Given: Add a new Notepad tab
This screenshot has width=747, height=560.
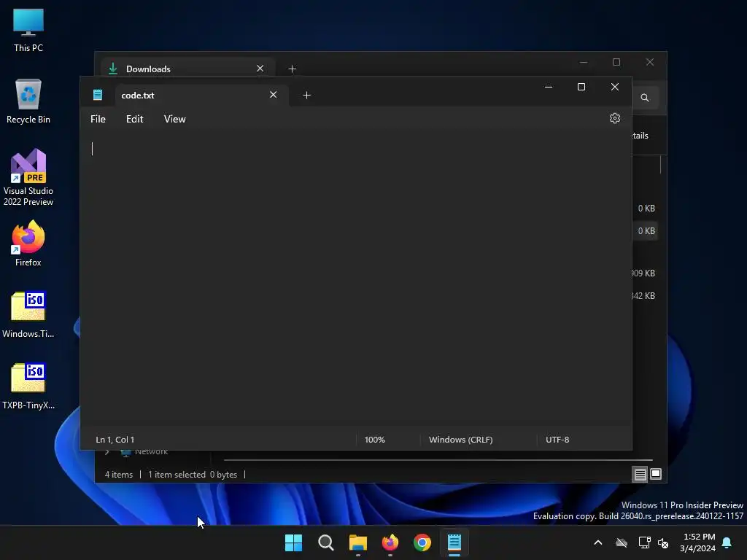Looking at the screenshot, I should click(307, 96).
